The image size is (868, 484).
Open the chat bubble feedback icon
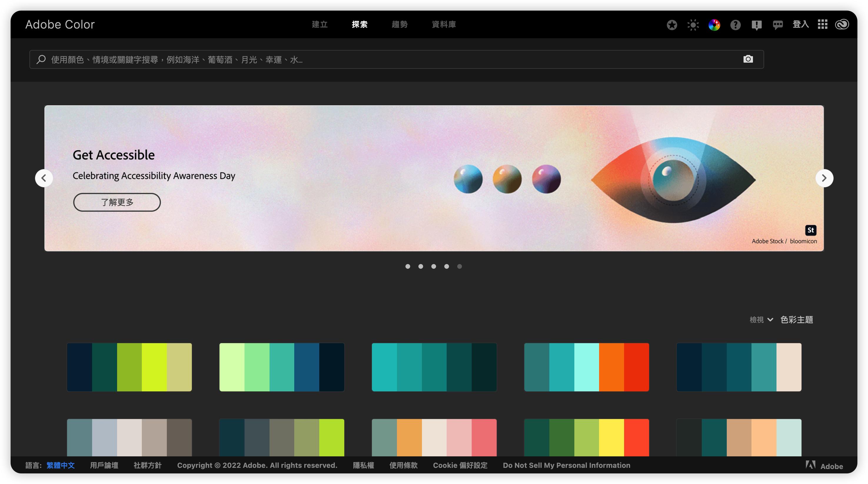tap(778, 24)
